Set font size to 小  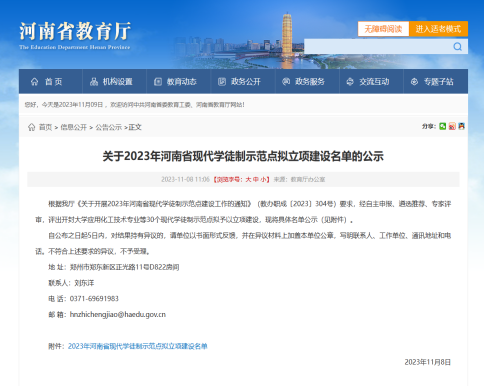pyautogui.click(x=263, y=179)
